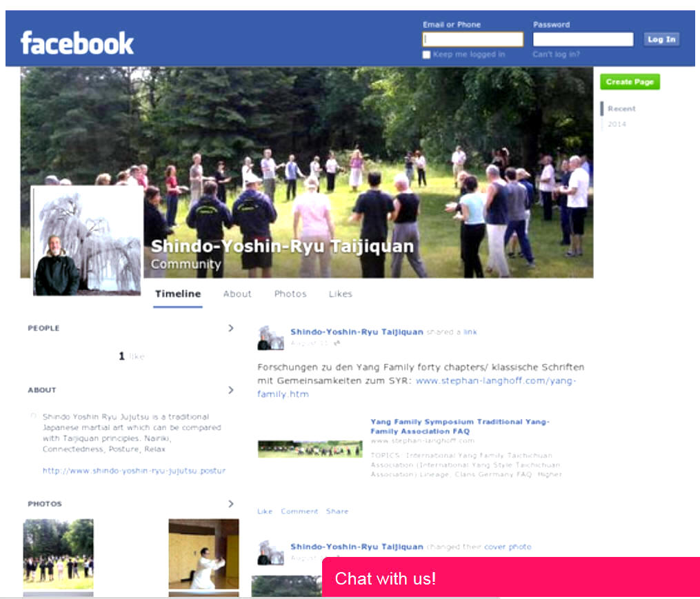The width and height of the screenshot is (700, 599).
Task: Click the globe icon beside About description
Action: click(33, 416)
